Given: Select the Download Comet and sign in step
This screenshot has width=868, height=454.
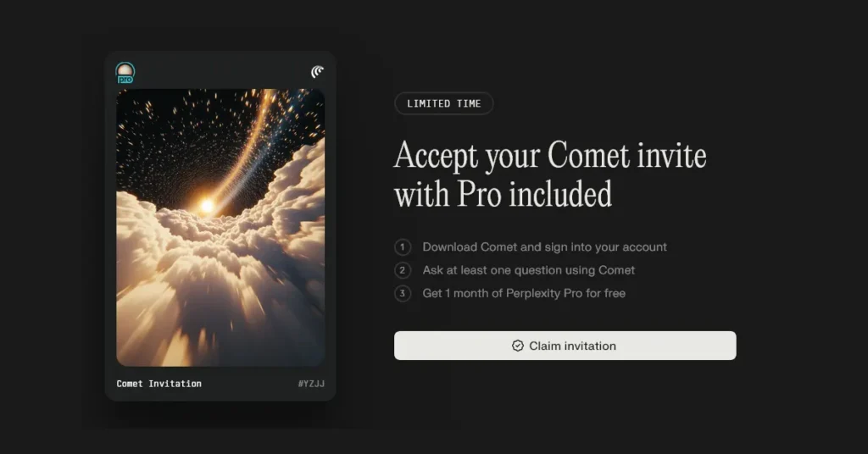Looking at the screenshot, I should (x=545, y=247).
